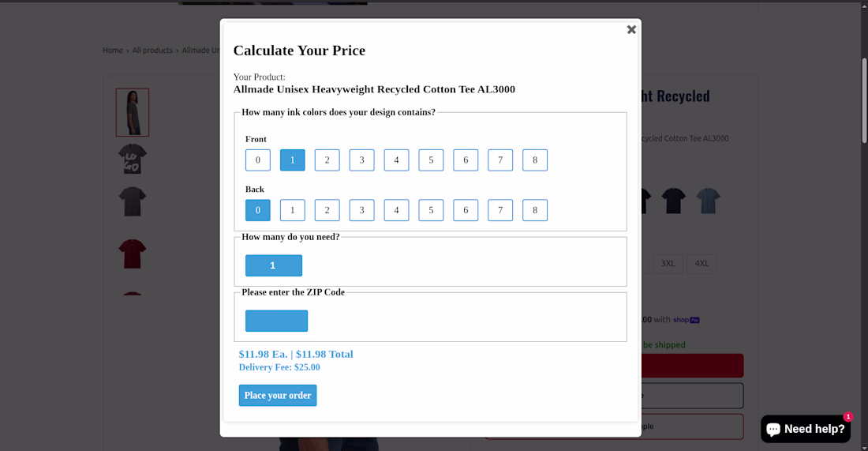Go to Home breadcrumb link
Viewport: 868px width, 451px height.
(113, 51)
